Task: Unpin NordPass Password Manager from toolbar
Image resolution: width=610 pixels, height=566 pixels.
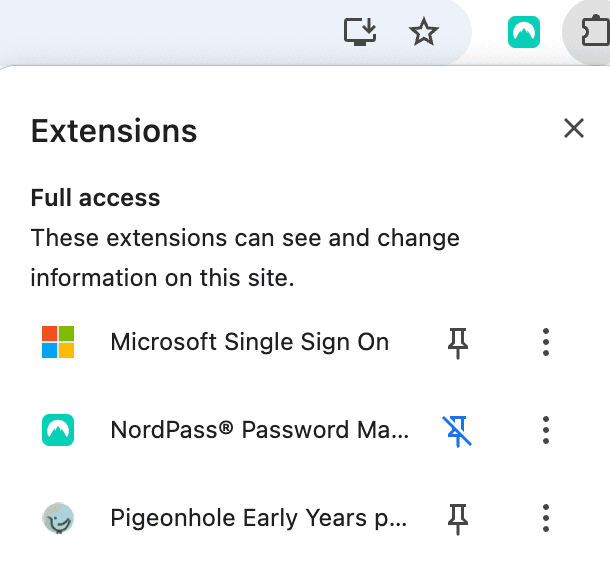Action: coord(457,430)
